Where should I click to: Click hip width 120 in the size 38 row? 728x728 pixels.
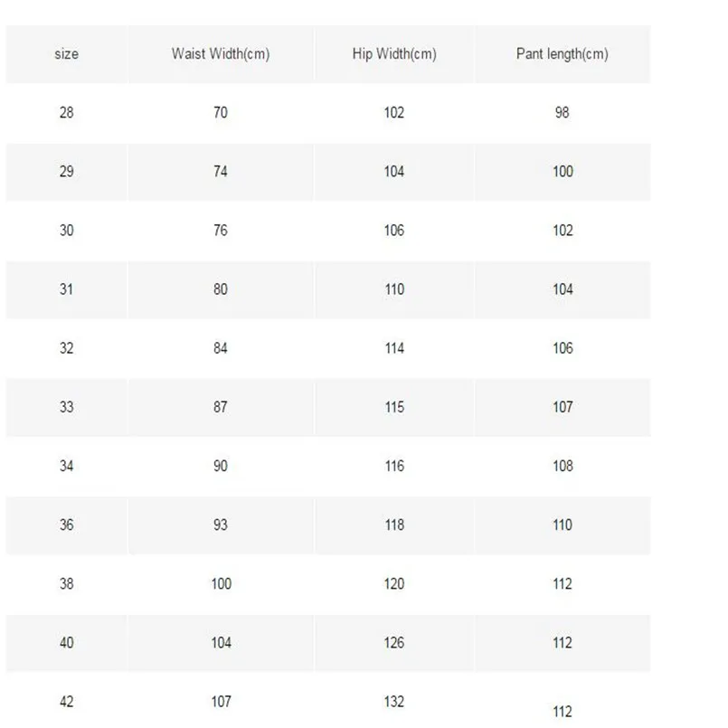click(394, 583)
